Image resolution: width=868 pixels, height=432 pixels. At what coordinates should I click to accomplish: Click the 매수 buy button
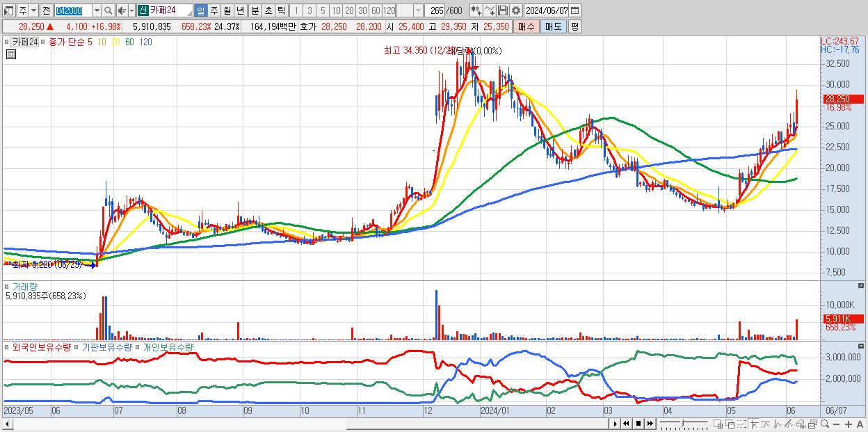527,26
